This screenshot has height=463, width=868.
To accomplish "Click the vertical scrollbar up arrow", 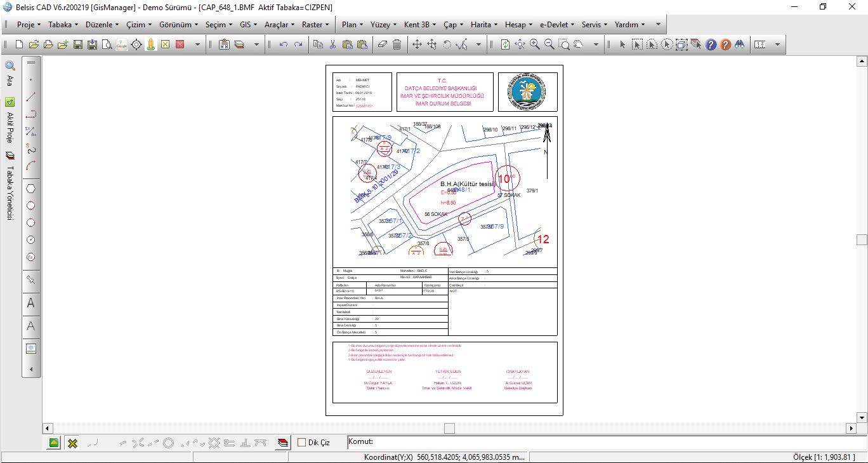I will [861, 62].
